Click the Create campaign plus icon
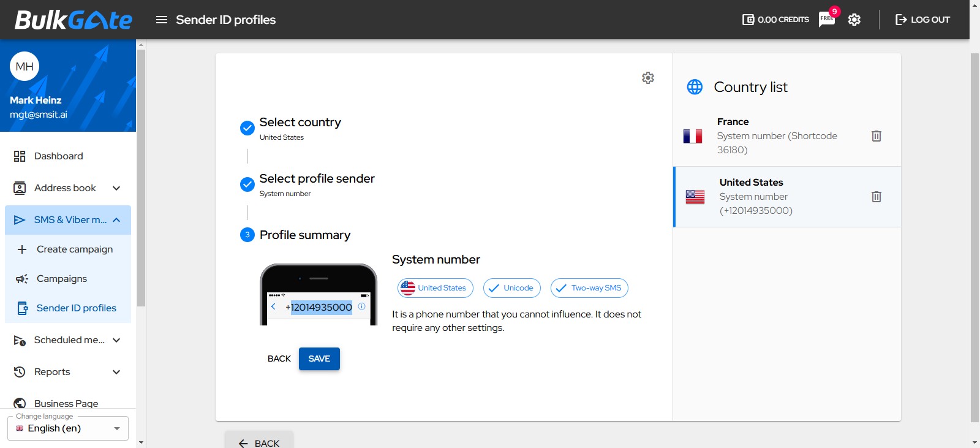The width and height of the screenshot is (980, 448). [x=22, y=249]
